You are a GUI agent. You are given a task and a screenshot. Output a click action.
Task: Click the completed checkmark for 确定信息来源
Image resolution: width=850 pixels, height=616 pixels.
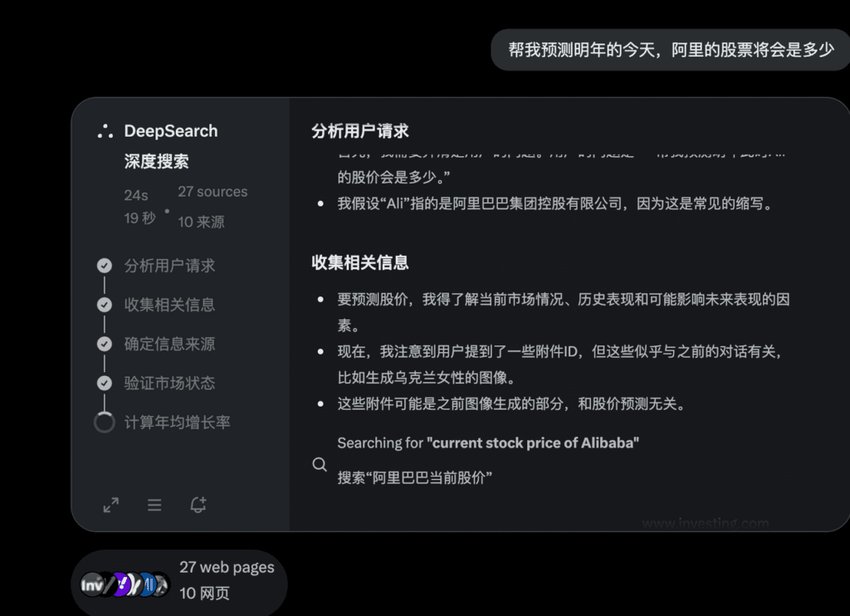(x=105, y=344)
